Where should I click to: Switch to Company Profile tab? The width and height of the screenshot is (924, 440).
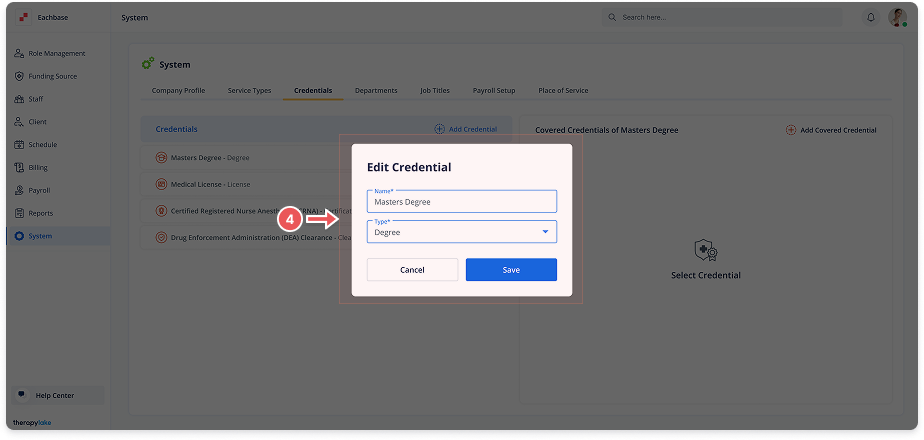(179, 91)
